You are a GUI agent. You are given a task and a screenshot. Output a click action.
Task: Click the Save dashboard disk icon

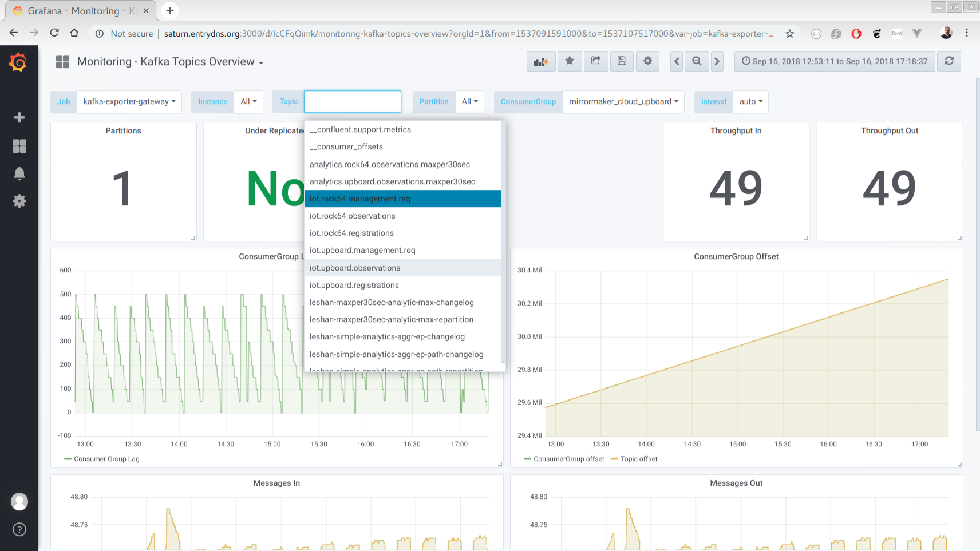coord(622,61)
